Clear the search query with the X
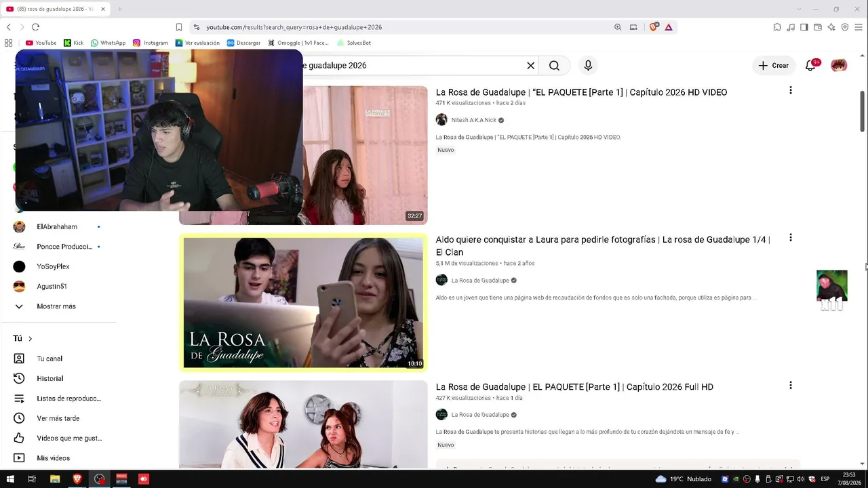Image resolution: width=868 pixels, height=488 pixels. (x=531, y=66)
